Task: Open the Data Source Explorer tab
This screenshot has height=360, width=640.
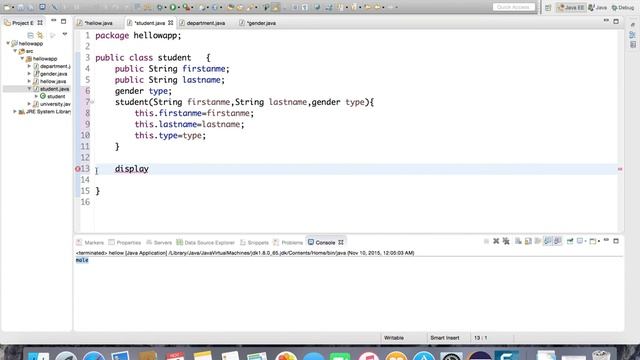Action: point(205,242)
